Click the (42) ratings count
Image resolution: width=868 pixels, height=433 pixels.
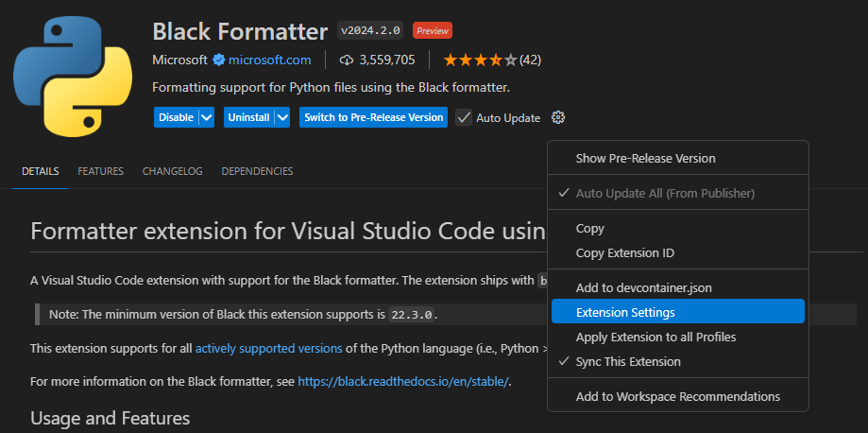coord(530,60)
